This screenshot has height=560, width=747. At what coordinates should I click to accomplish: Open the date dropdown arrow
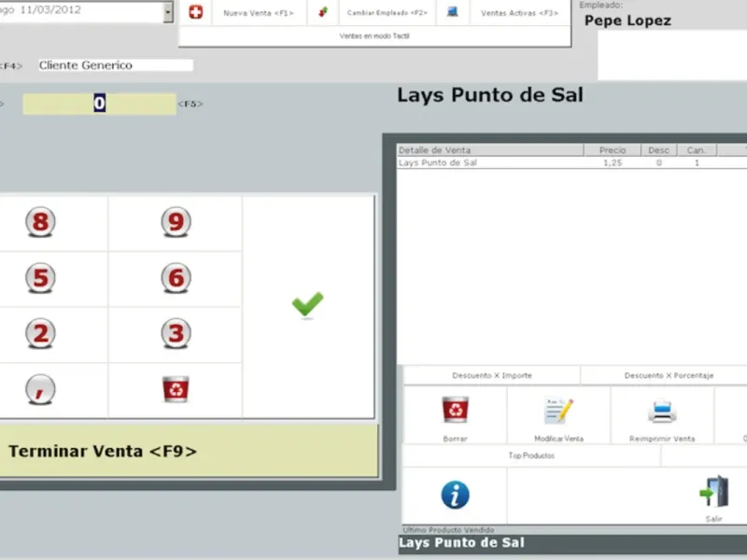tap(168, 11)
